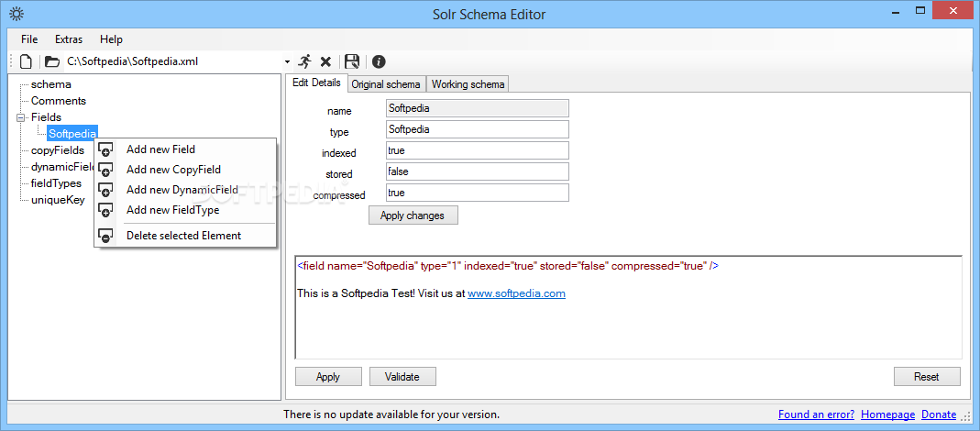Click the New file icon in toolbar
Screen dimensions: 980x431
tap(26, 61)
